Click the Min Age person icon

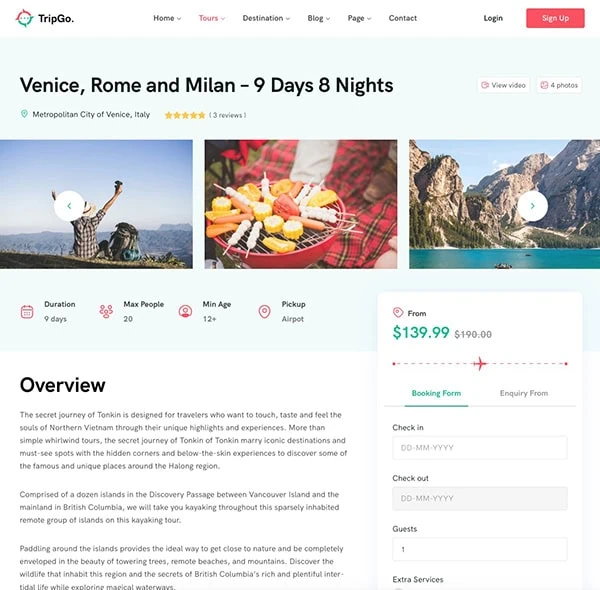[x=185, y=311]
